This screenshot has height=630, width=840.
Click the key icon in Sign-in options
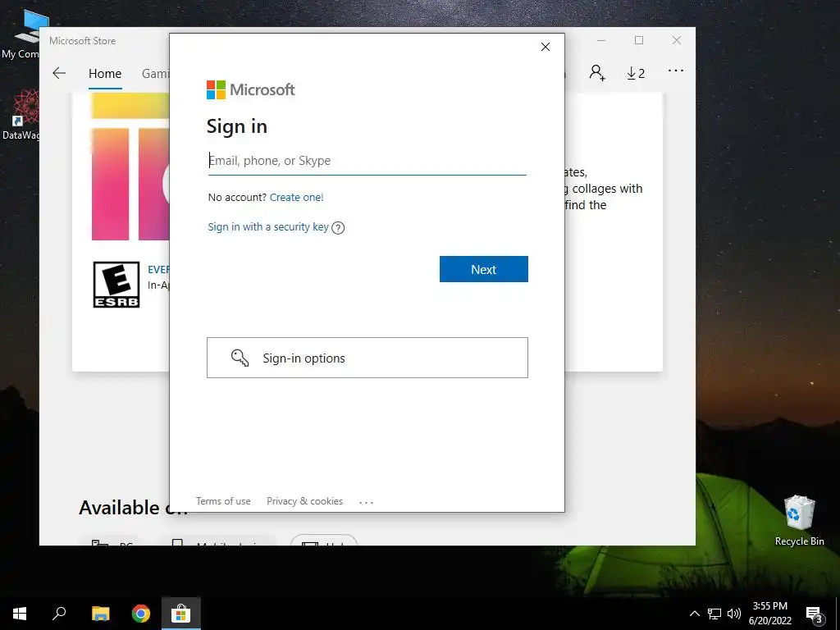[x=240, y=358]
